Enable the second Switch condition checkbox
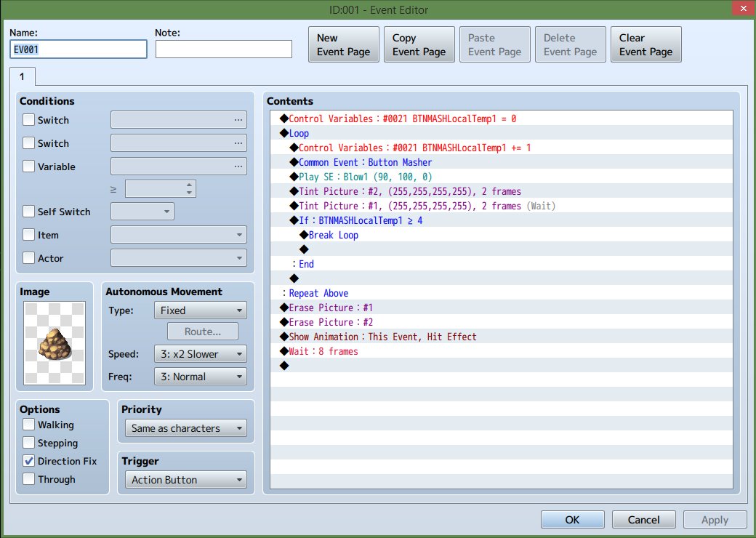 [x=29, y=143]
